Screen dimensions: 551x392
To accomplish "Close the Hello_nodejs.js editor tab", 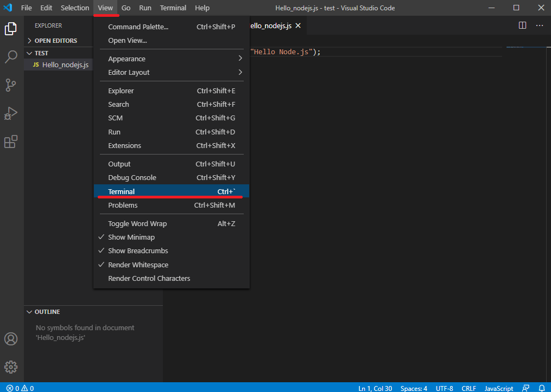I will (x=298, y=25).
